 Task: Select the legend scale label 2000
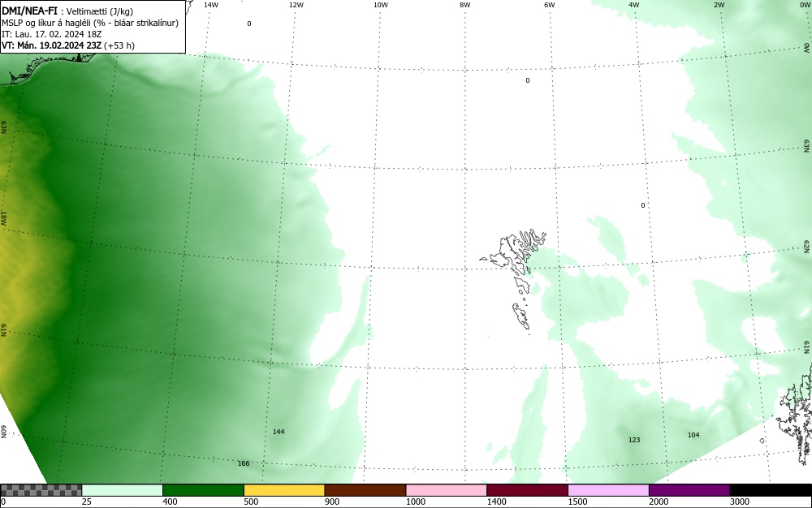point(659,502)
